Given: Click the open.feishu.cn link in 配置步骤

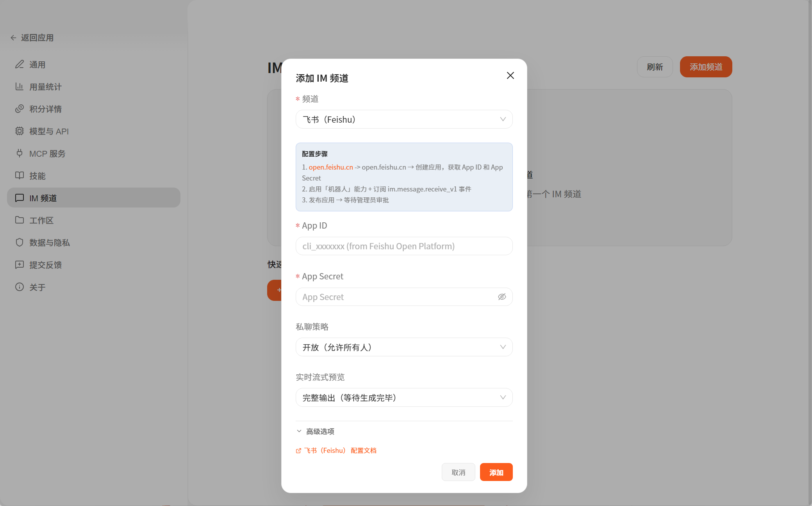Looking at the screenshot, I should [x=331, y=167].
